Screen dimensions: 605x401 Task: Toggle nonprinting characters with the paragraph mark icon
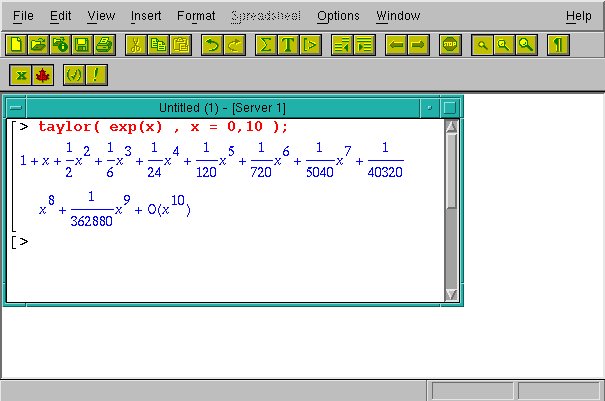click(x=558, y=45)
